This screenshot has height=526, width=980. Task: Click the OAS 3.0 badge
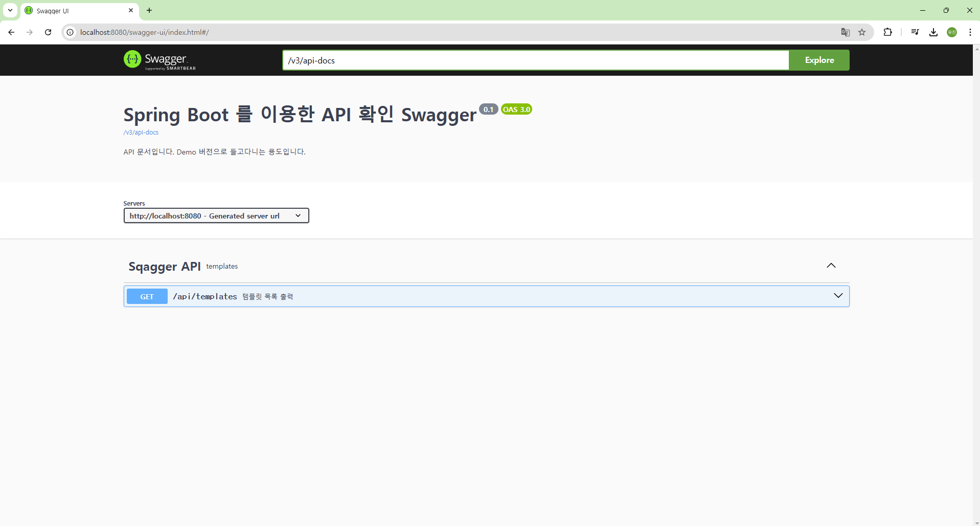(516, 109)
